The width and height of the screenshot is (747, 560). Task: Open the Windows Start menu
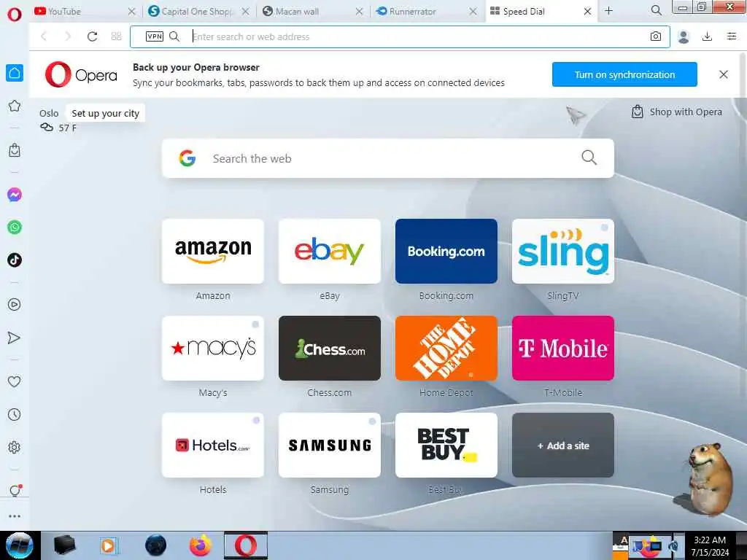[x=19, y=545]
